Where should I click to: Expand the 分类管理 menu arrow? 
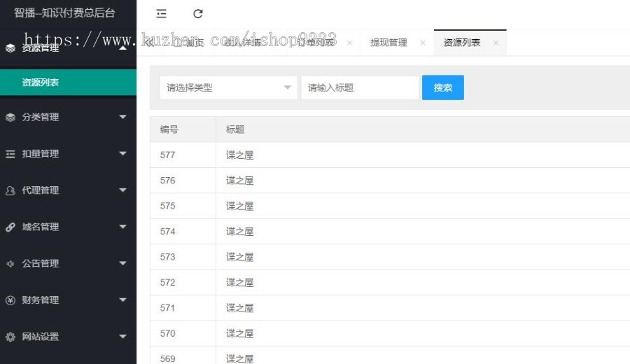tap(123, 117)
